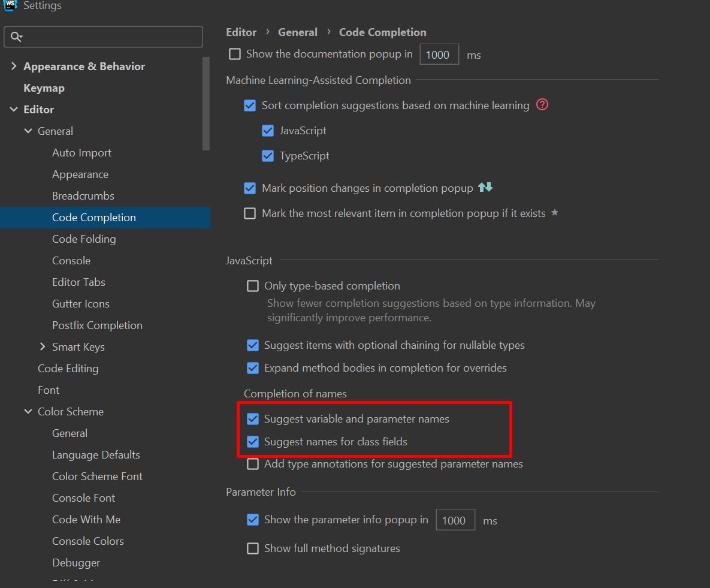The width and height of the screenshot is (710, 588).
Task: Enable Only type-based completion checkbox
Action: [253, 286]
